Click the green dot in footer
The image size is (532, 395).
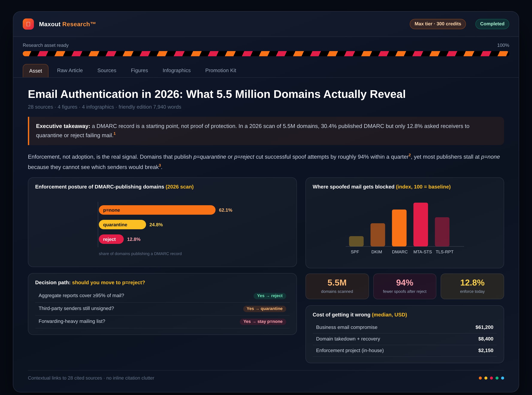tap(497, 378)
